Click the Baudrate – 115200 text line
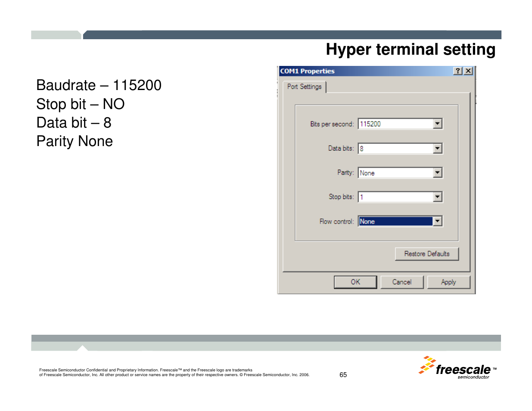 [99, 85]
